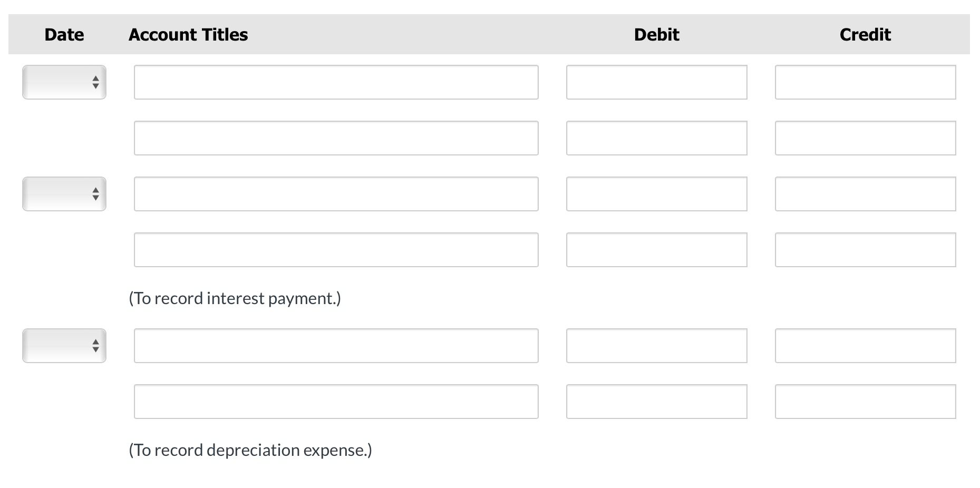Click the text reading To record interest payment
980x488 pixels.
234,298
